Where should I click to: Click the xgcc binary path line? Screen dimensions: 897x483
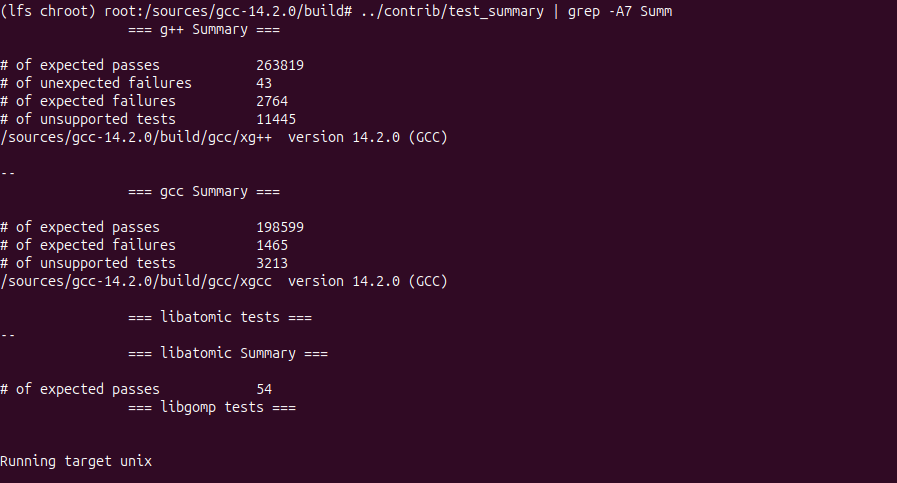click(x=223, y=281)
